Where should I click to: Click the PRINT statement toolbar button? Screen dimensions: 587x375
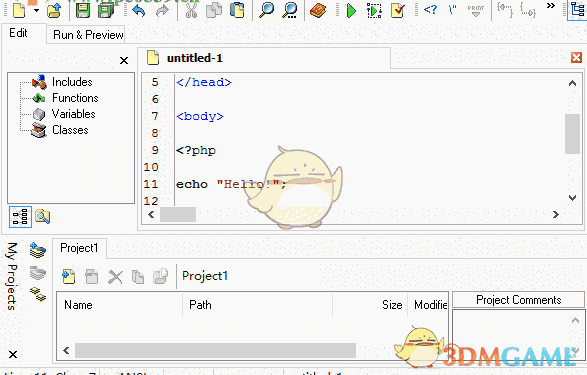pyautogui.click(x=476, y=10)
